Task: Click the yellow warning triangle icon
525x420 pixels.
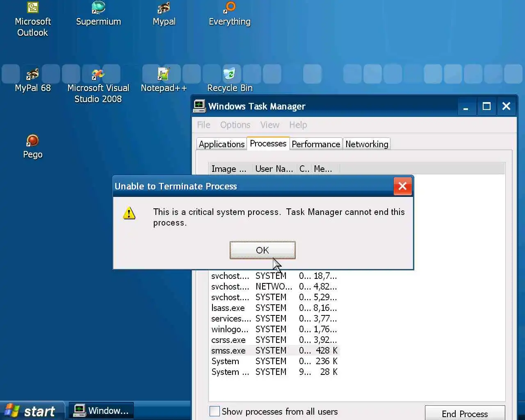Action: pos(129,213)
